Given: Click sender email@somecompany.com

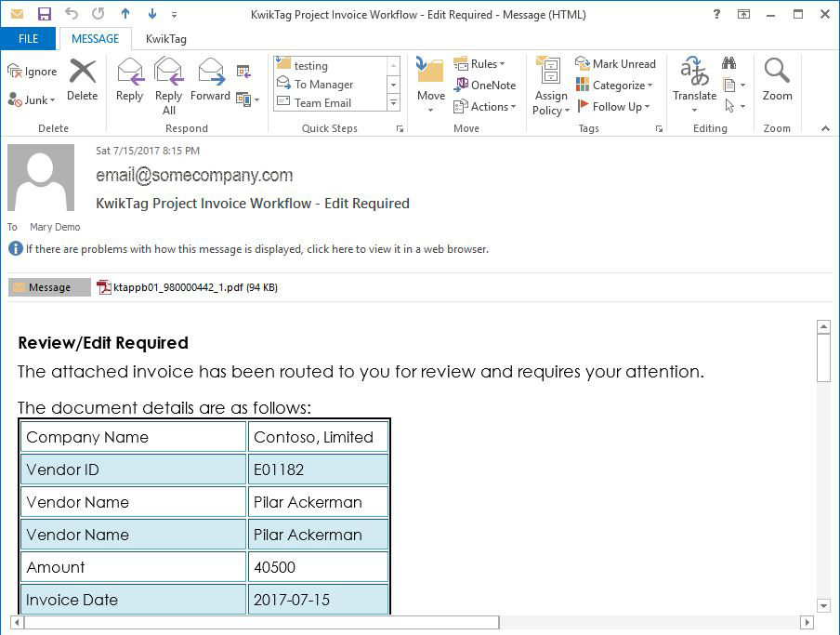Looking at the screenshot, I should [194, 175].
